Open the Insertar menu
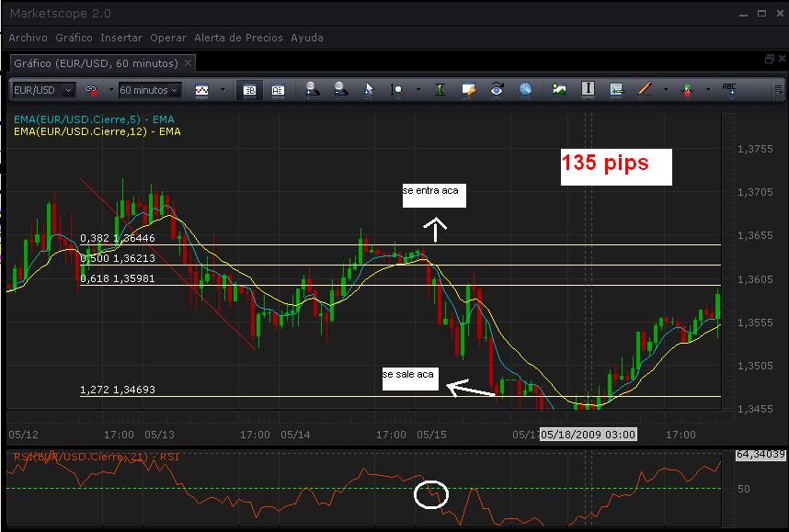Viewport: 789px width, 532px height. pyautogui.click(x=121, y=38)
